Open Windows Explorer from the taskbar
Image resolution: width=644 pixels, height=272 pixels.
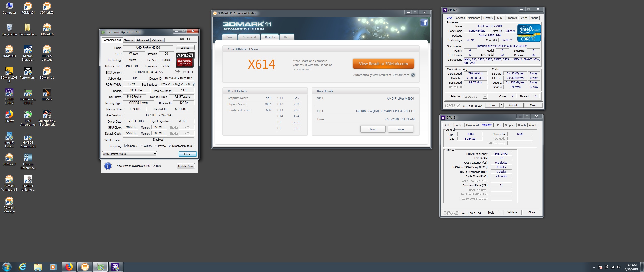pos(38,267)
